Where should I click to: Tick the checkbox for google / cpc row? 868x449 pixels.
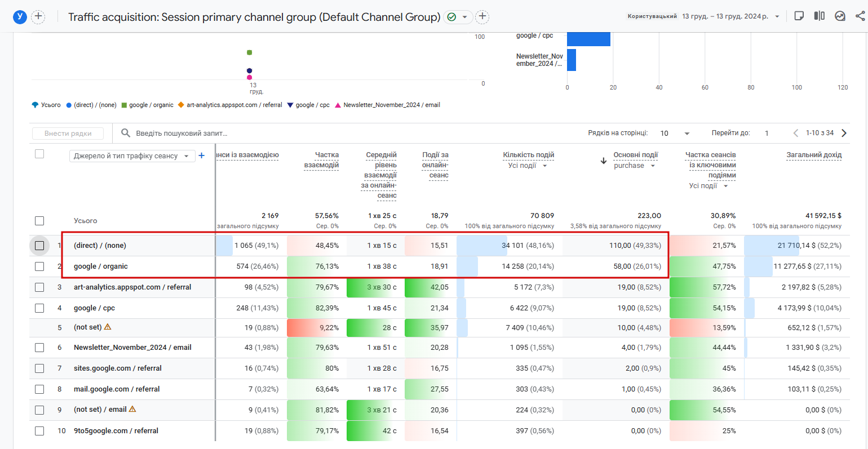(x=39, y=308)
